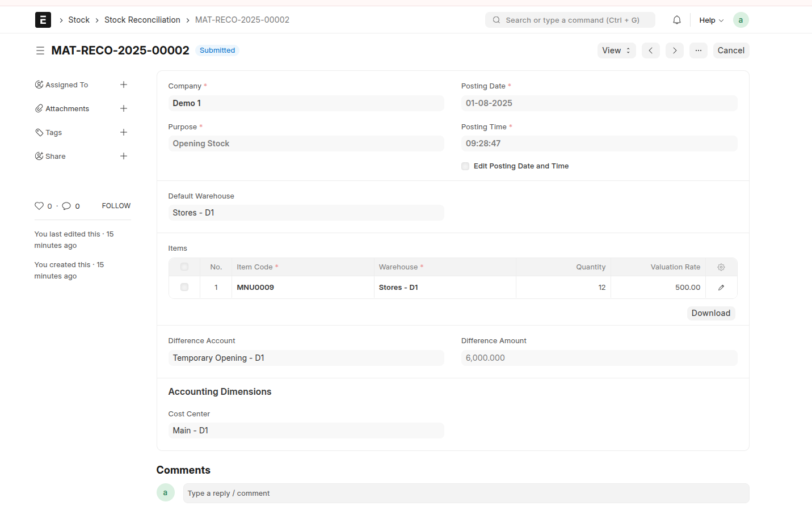This screenshot has width=812, height=523.
Task: Collapse sidebar with the hamburger icon
Action: click(40, 50)
